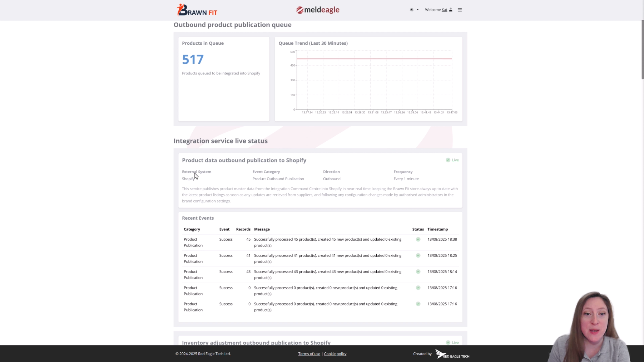Click the status checkmark for the 17:16 event
The width and height of the screenshot is (644, 362).
pyautogui.click(x=418, y=288)
